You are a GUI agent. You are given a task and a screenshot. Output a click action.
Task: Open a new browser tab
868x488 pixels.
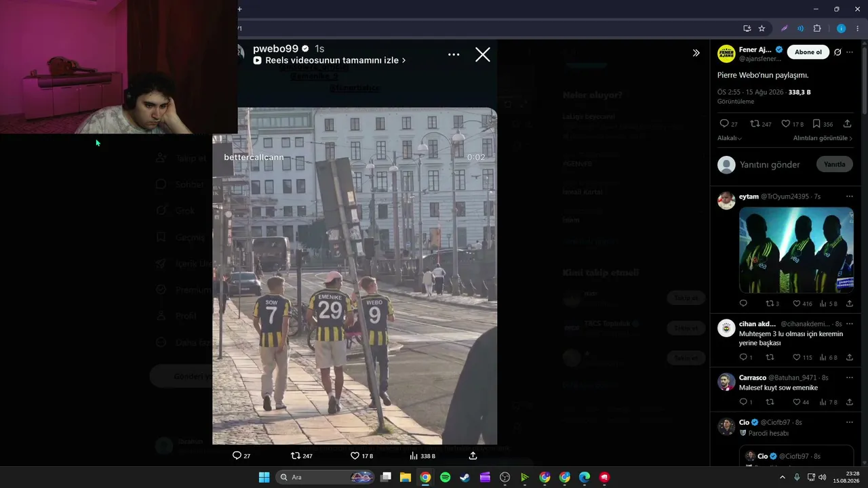coord(239,9)
